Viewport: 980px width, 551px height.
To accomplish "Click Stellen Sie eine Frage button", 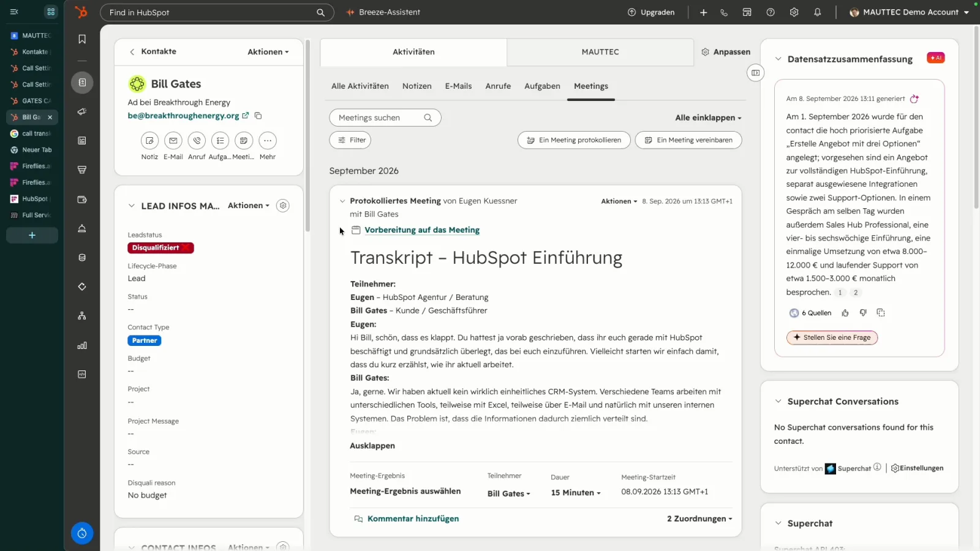I will click(x=832, y=337).
